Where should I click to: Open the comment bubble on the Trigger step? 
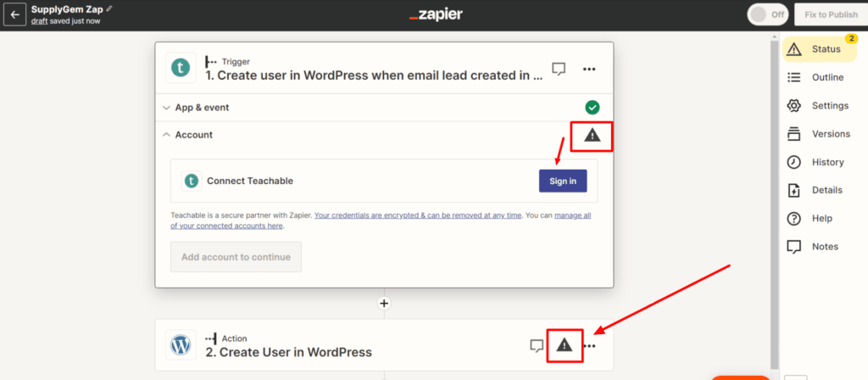pyautogui.click(x=559, y=70)
